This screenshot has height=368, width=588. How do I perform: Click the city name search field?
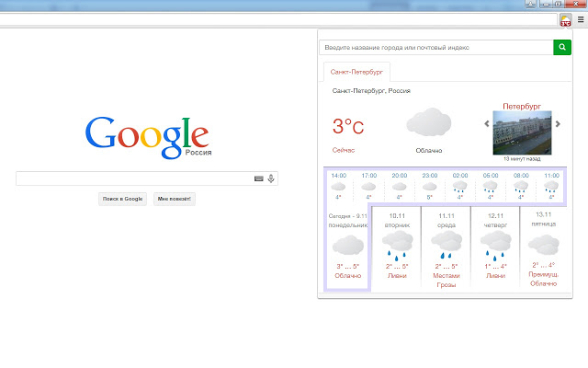tap(436, 47)
